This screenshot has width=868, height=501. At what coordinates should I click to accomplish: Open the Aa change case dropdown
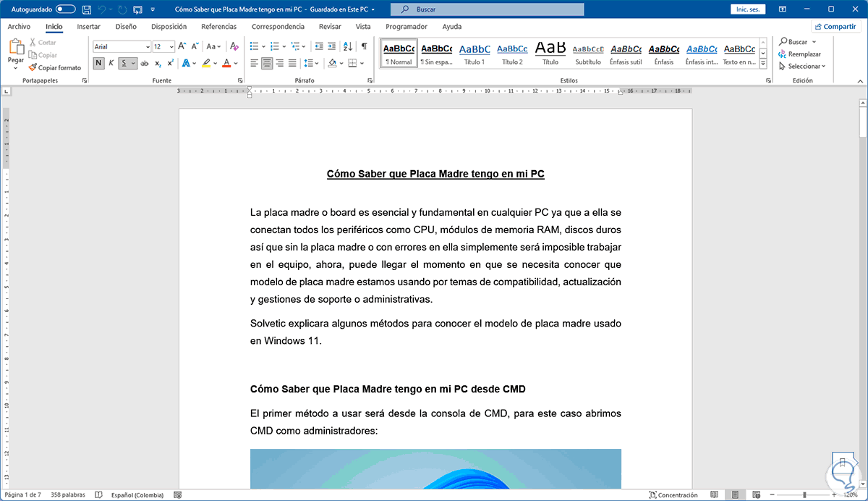pos(213,46)
